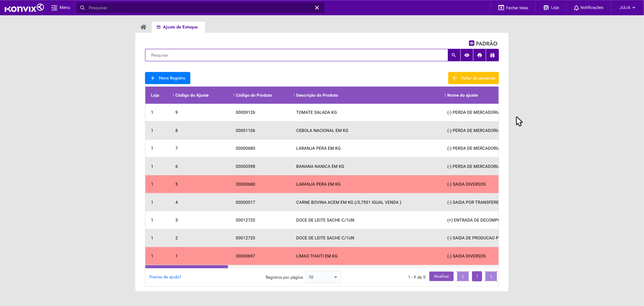
Task: Click the eye view icon beside search
Action: pyautogui.click(x=466, y=55)
